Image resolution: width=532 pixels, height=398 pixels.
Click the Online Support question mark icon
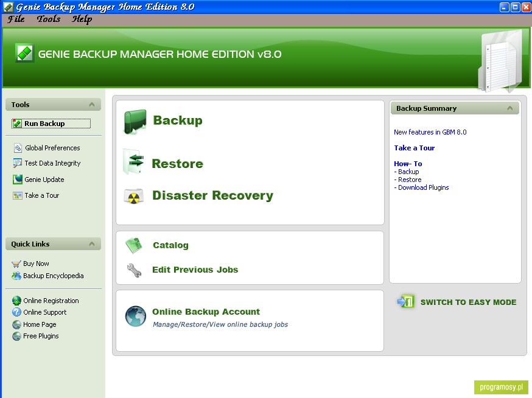point(16,312)
